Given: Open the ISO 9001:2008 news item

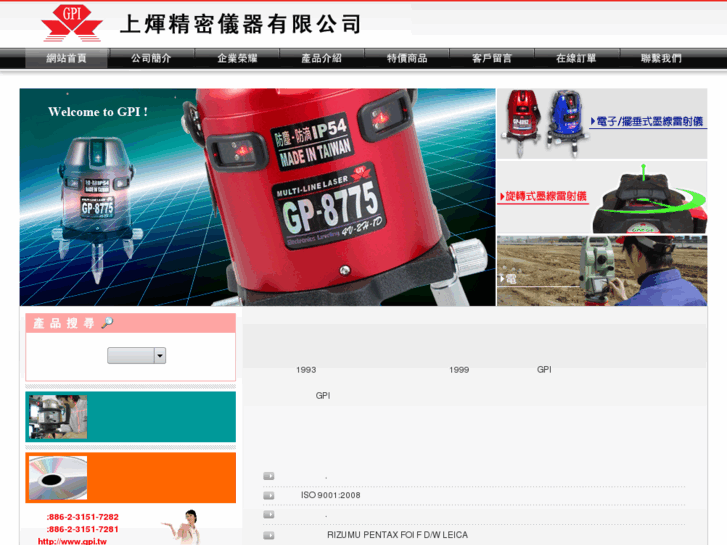Looking at the screenshot, I should (x=331, y=495).
